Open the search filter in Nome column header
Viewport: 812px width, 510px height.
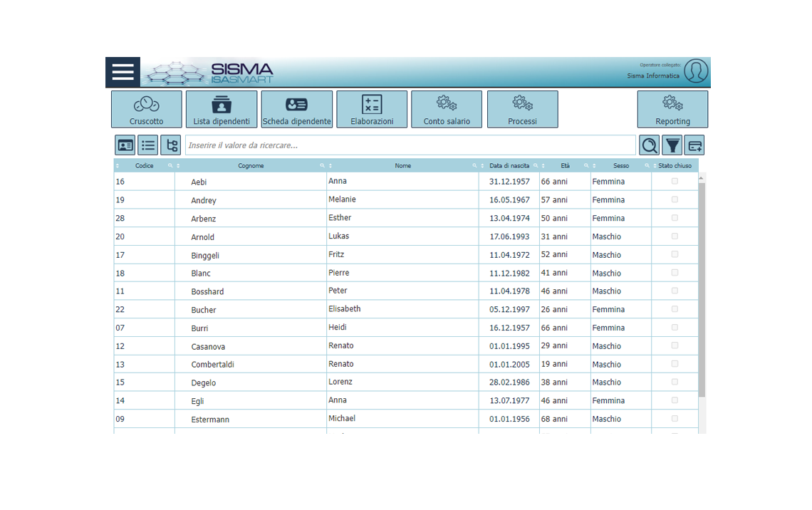(474, 166)
